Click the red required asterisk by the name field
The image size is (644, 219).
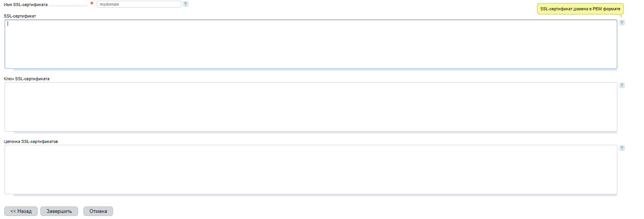(92, 4)
